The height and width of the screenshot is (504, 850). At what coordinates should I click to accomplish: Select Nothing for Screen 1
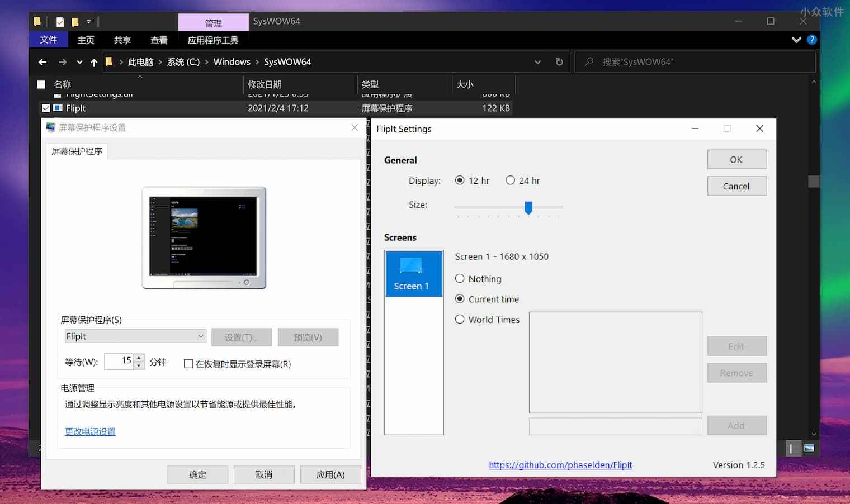[x=459, y=278]
